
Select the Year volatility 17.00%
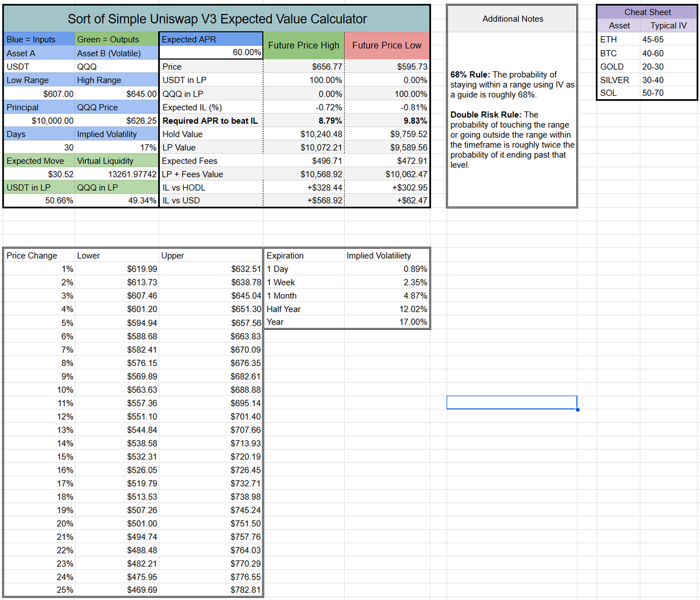[x=387, y=322]
